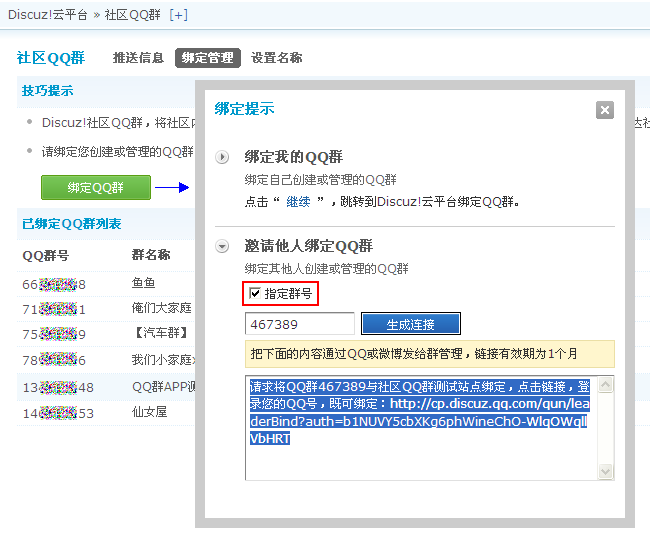Click the 社区QQ群 page title

point(51,58)
